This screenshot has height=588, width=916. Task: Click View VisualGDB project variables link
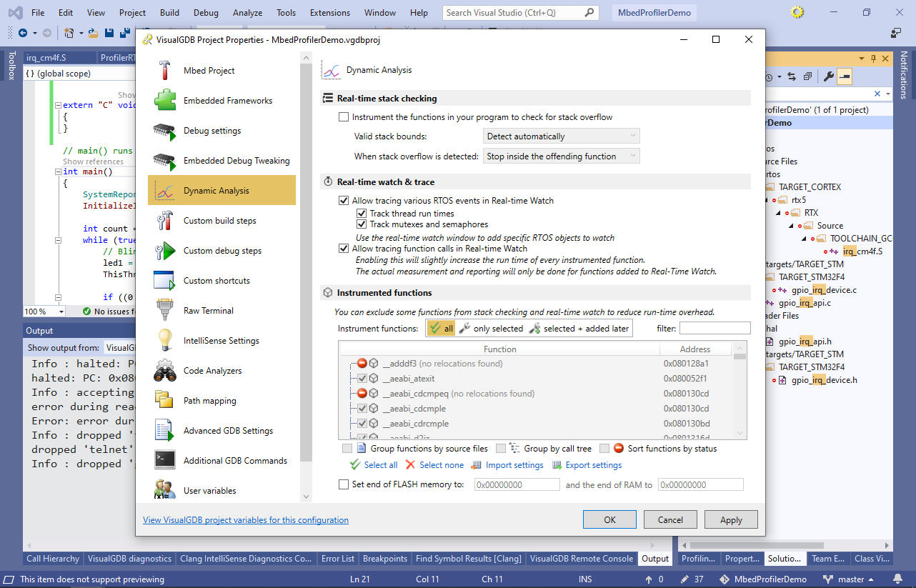[246, 520]
